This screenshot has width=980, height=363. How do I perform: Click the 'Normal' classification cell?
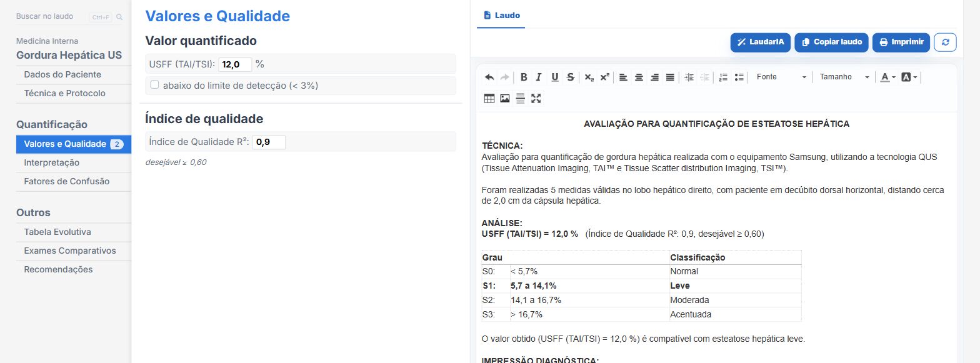pyautogui.click(x=735, y=271)
